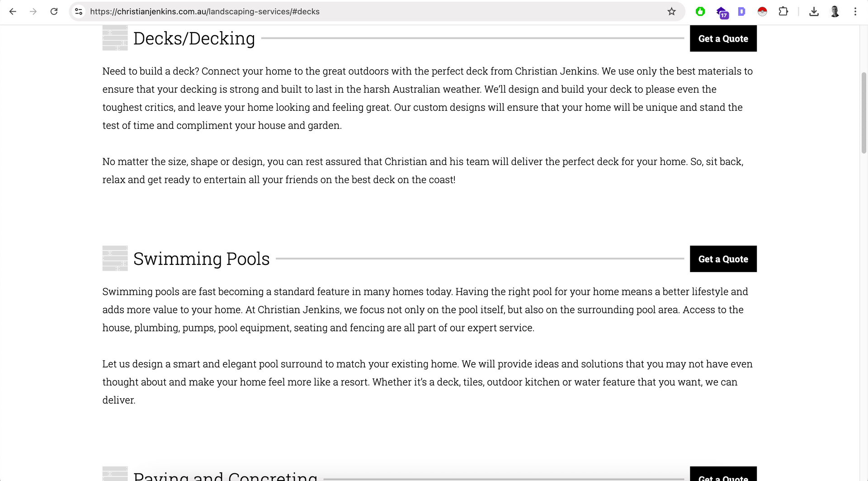The width and height of the screenshot is (868, 481).
Task: Open Chrome's three-dot menu
Action: pyautogui.click(x=855, y=12)
